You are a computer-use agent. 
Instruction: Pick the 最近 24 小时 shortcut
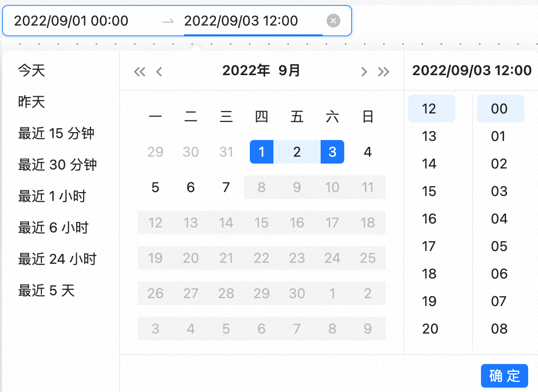pos(57,259)
